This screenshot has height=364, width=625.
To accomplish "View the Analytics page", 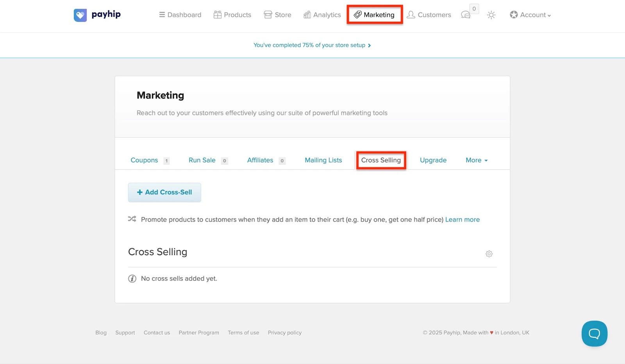I will pos(322,15).
